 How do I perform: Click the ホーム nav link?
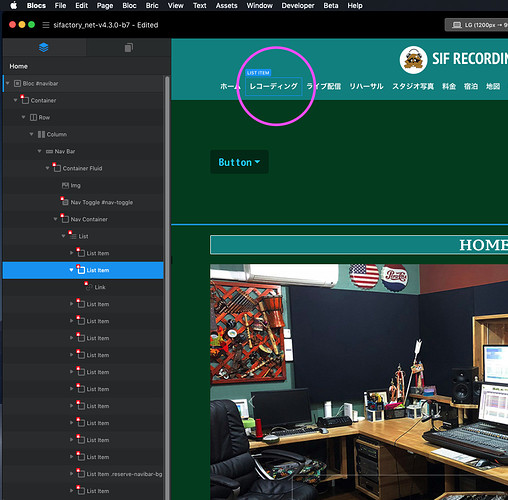point(230,86)
